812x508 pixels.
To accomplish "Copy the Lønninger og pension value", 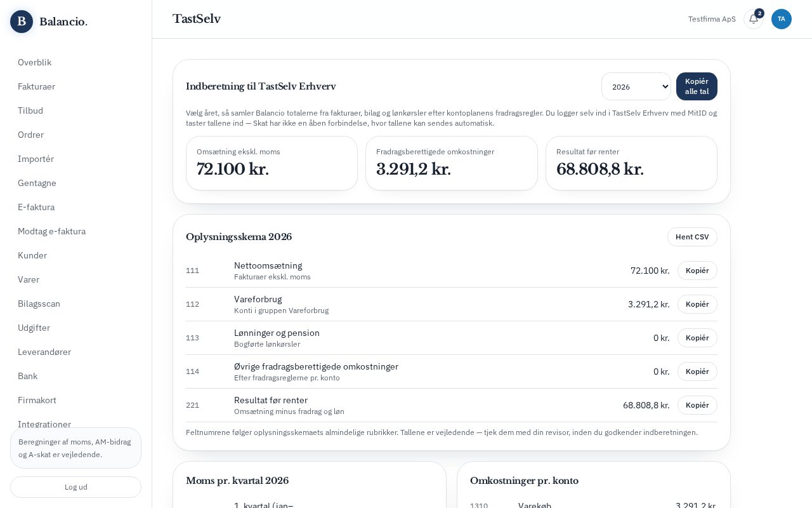I will [x=697, y=338].
